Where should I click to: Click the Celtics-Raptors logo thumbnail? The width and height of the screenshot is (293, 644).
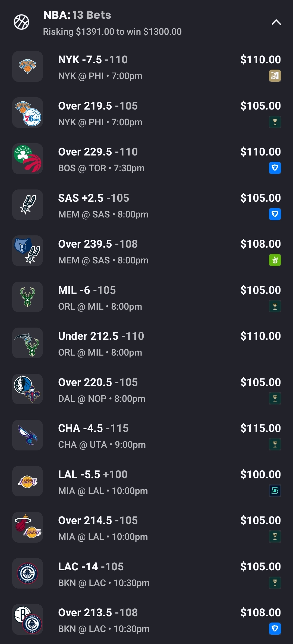[27, 159]
